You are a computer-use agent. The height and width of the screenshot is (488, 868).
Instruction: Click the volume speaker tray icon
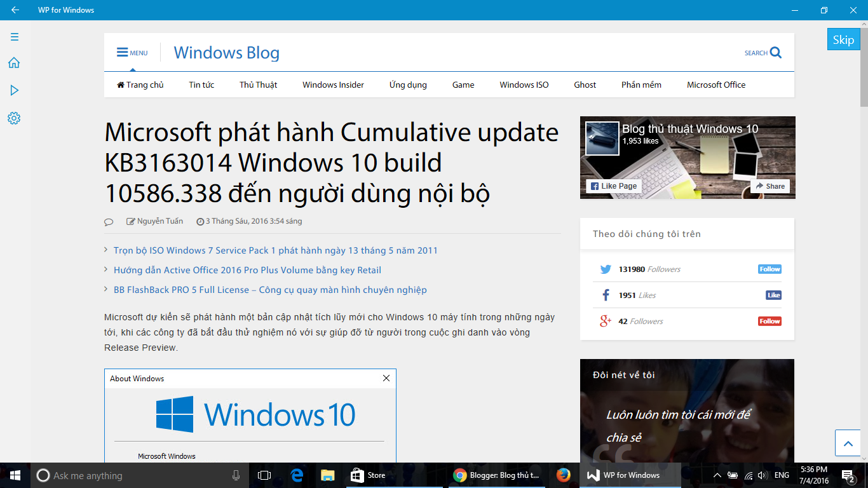pyautogui.click(x=763, y=475)
